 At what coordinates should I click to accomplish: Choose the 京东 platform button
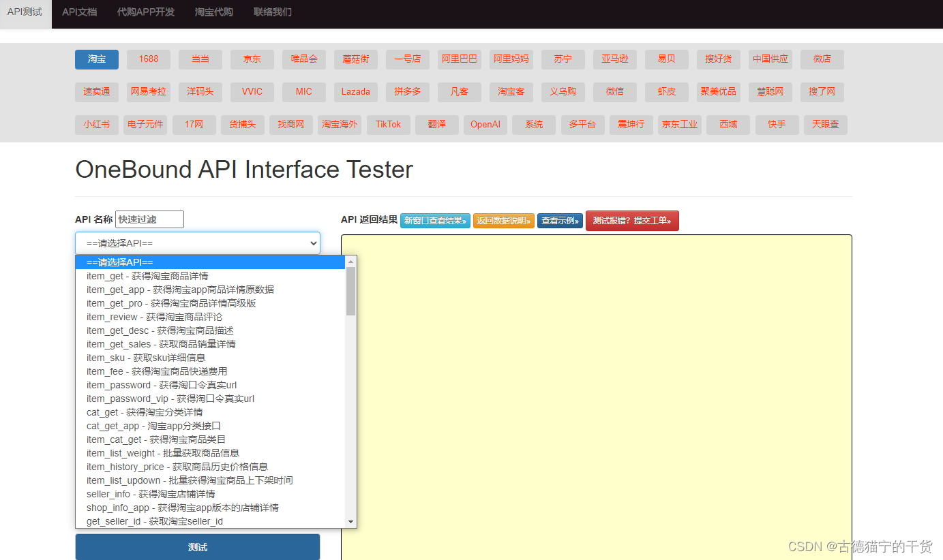click(252, 59)
